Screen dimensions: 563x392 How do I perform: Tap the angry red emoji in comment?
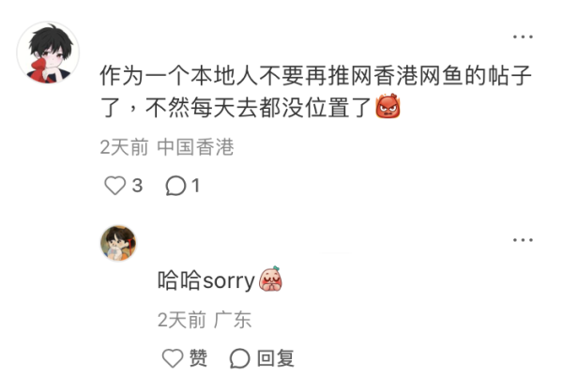tap(388, 106)
